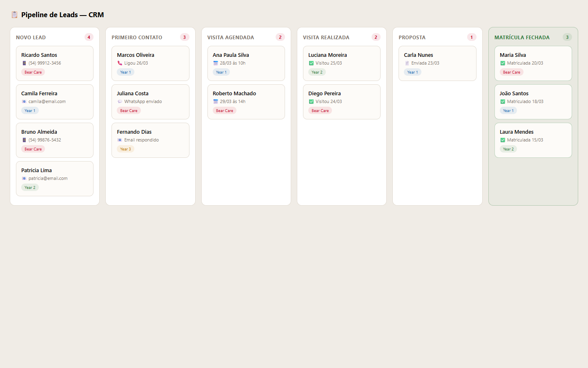Click the email icon on Camila Ferreira card
This screenshot has width=588, height=368.
point(24,101)
